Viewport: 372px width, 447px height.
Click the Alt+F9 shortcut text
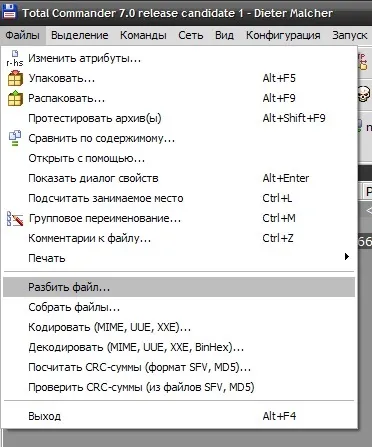point(279,98)
